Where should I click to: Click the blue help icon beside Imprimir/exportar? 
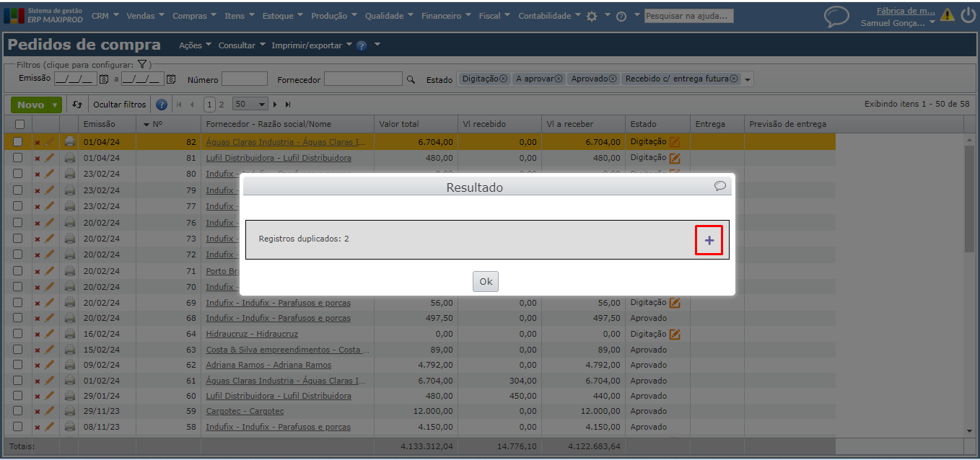tap(362, 45)
